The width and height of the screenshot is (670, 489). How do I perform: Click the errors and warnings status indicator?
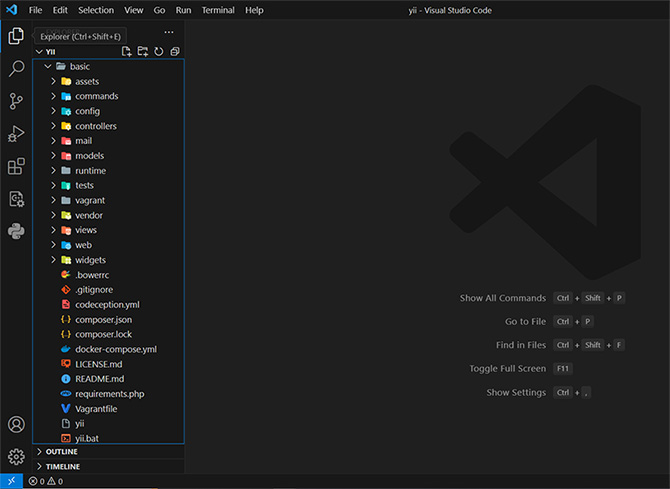coord(45,481)
